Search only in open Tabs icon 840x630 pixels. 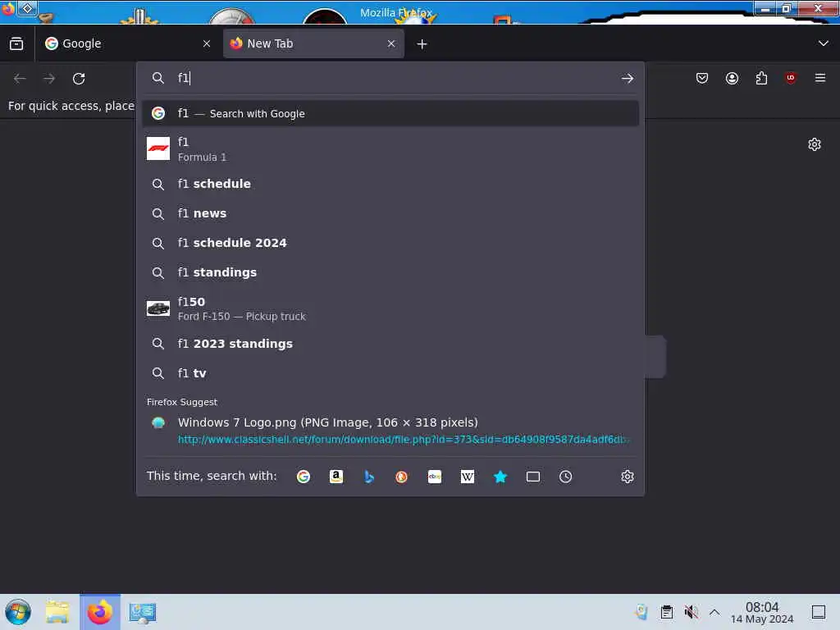[x=532, y=477]
